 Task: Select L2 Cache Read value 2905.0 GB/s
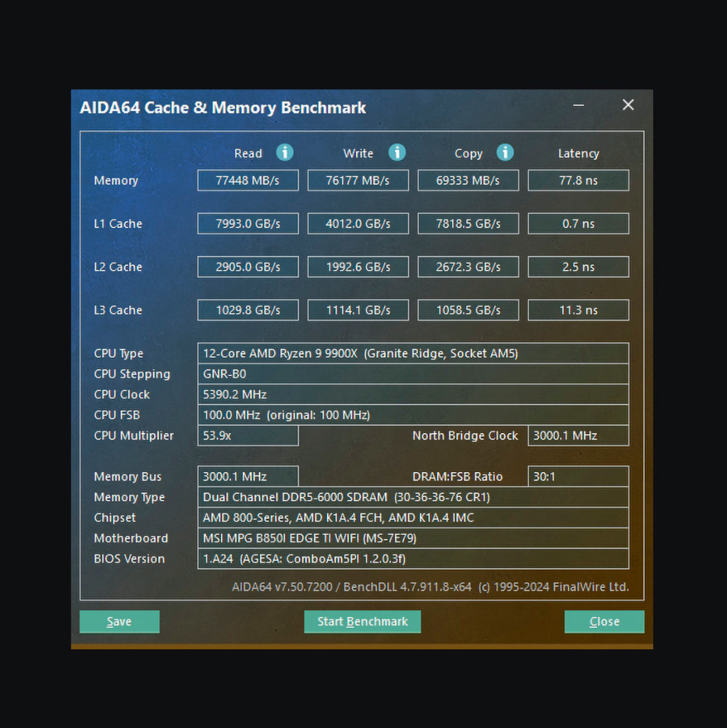(x=248, y=267)
